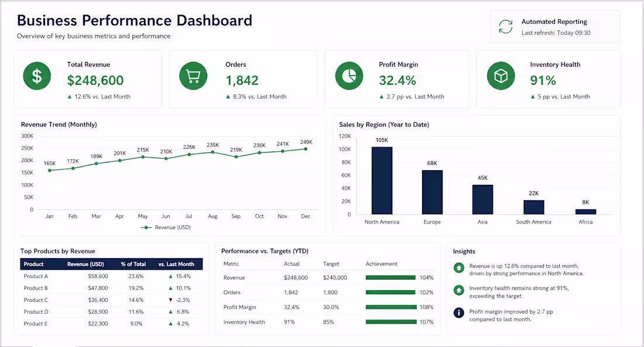Click the up triangle next to 12.6% vs. Last Month
The height and width of the screenshot is (347, 644).
(70, 97)
